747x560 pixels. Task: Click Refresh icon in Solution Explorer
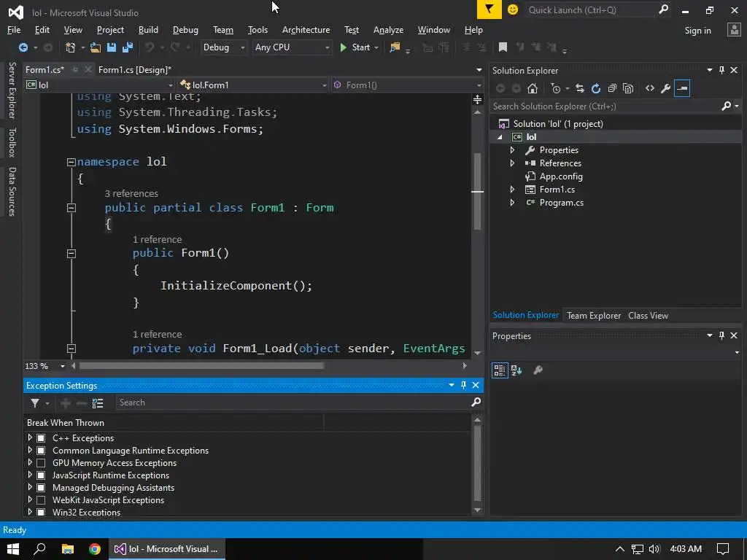pyautogui.click(x=596, y=88)
